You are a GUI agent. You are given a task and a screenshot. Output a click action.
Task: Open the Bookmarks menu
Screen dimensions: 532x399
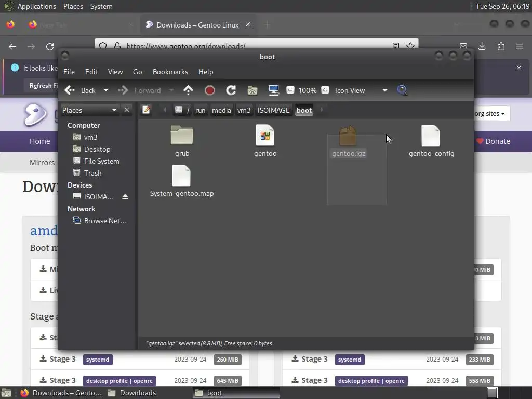170,72
